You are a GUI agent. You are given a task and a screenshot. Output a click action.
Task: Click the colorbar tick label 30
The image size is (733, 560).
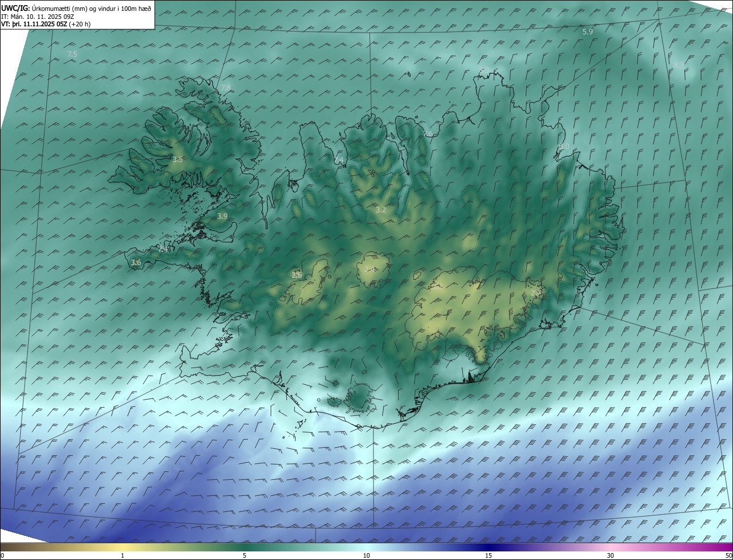click(610, 555)
